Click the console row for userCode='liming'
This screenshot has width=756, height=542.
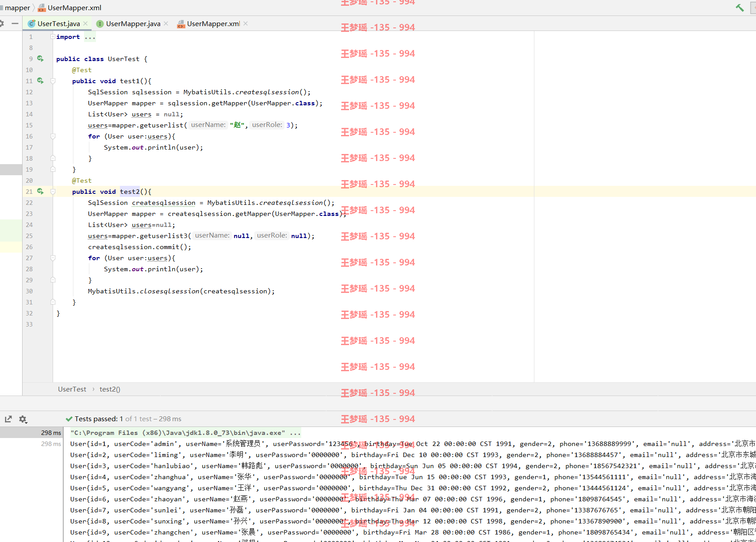(413, 455)
